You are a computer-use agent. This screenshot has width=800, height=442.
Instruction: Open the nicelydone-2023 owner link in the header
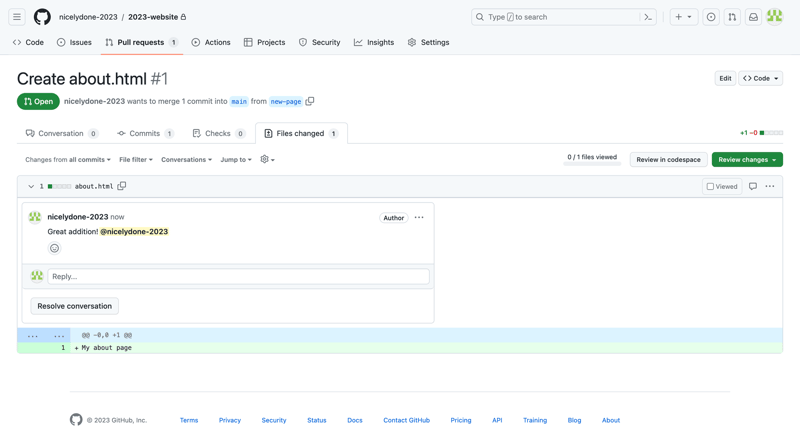(88, 17)
